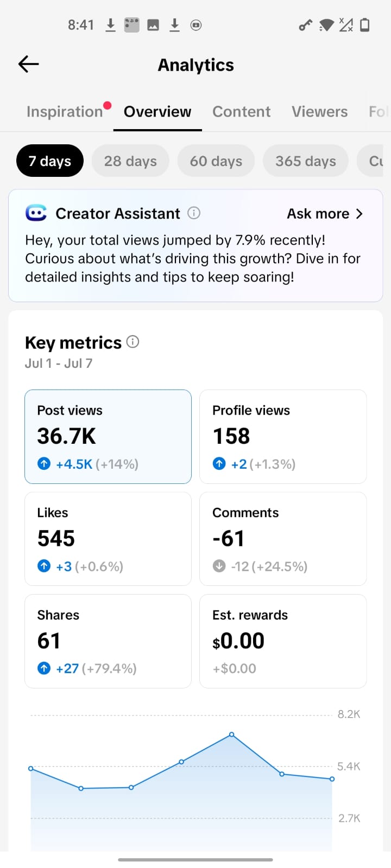Tap the peak data point on chart
This screenshot has width=391, height=868.
coord(232,735)
